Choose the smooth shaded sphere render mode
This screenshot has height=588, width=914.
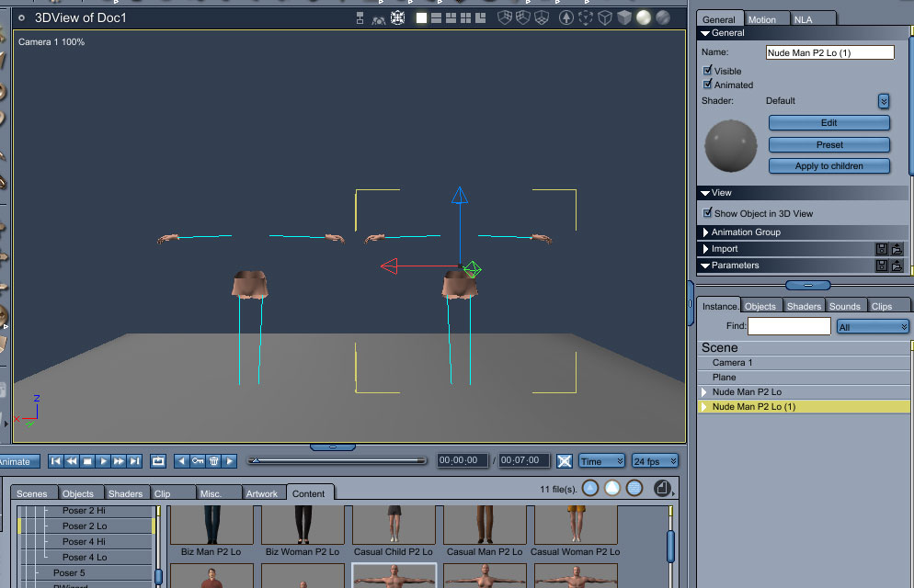tap(644, 17)
